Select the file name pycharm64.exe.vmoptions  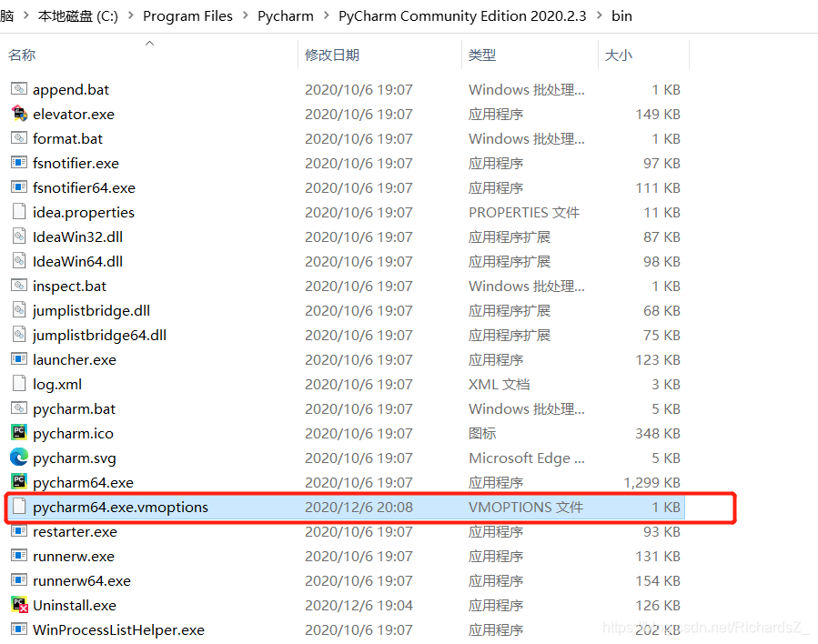[x=120, y=508]
